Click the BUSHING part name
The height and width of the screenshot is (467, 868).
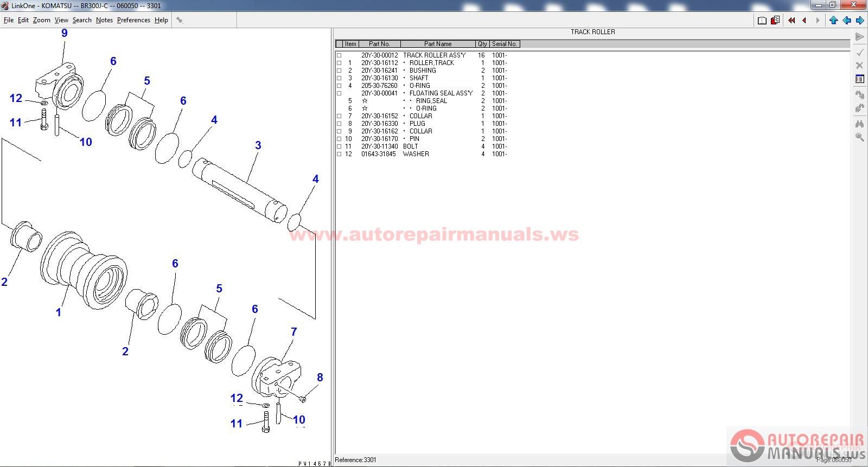(x=423, y=71)
